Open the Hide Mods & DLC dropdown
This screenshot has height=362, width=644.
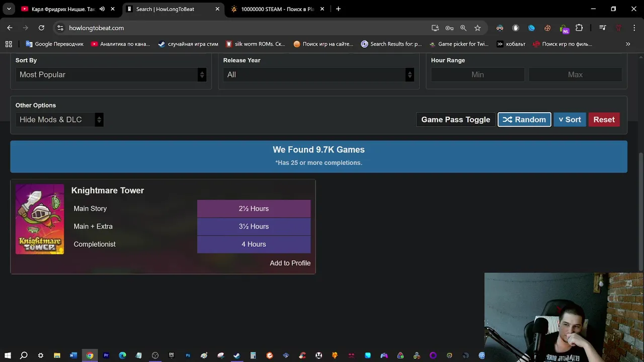coord(59,120)
